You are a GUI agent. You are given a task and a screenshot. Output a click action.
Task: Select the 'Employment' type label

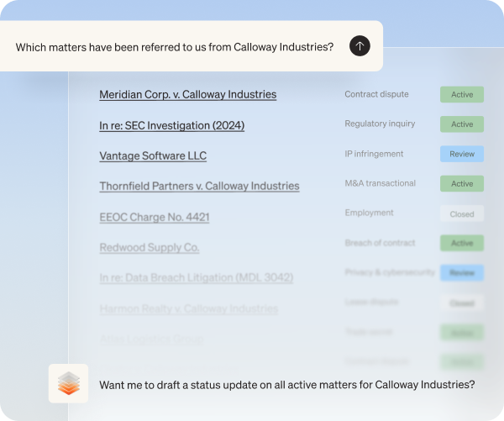(369, 213)
